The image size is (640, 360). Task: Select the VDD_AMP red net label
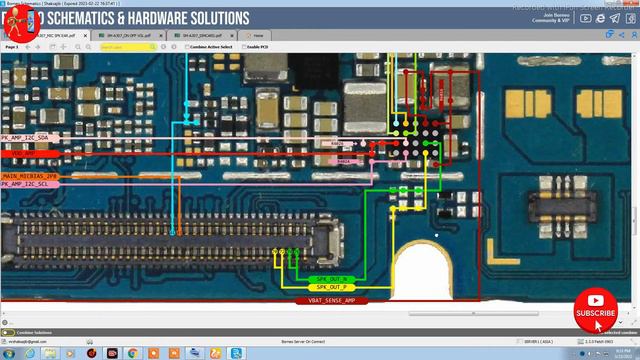click(30, 153)
